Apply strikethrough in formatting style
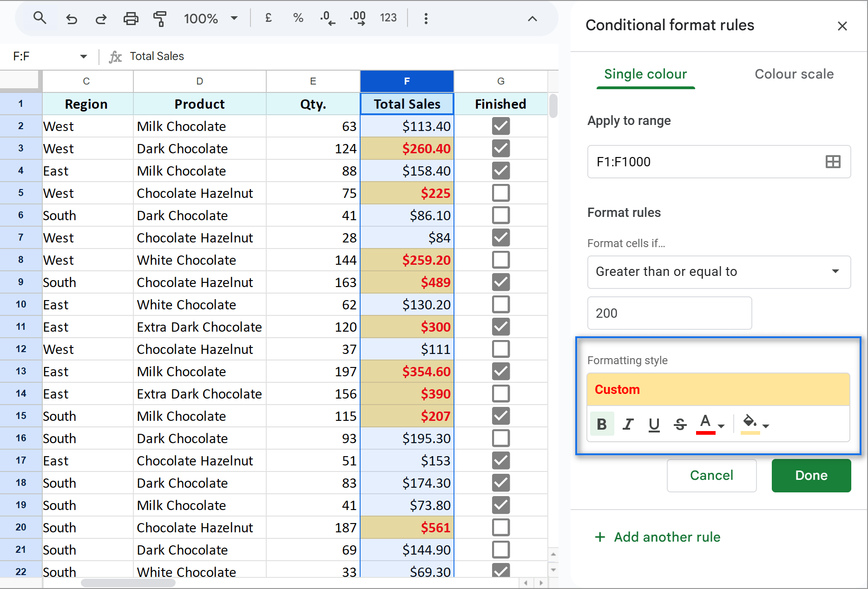Viewport: 868px width, 589px height. tap(680, 424)
